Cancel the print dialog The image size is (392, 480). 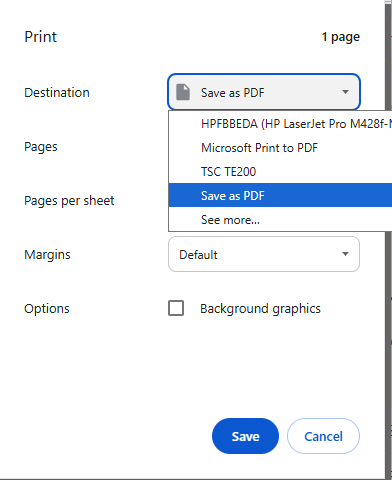point(323,436)
